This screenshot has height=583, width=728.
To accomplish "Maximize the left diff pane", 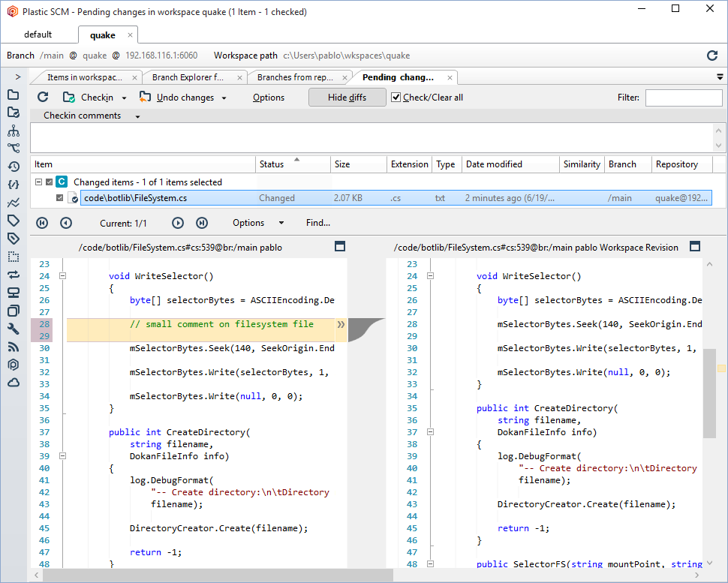I will tap(340, 246).
